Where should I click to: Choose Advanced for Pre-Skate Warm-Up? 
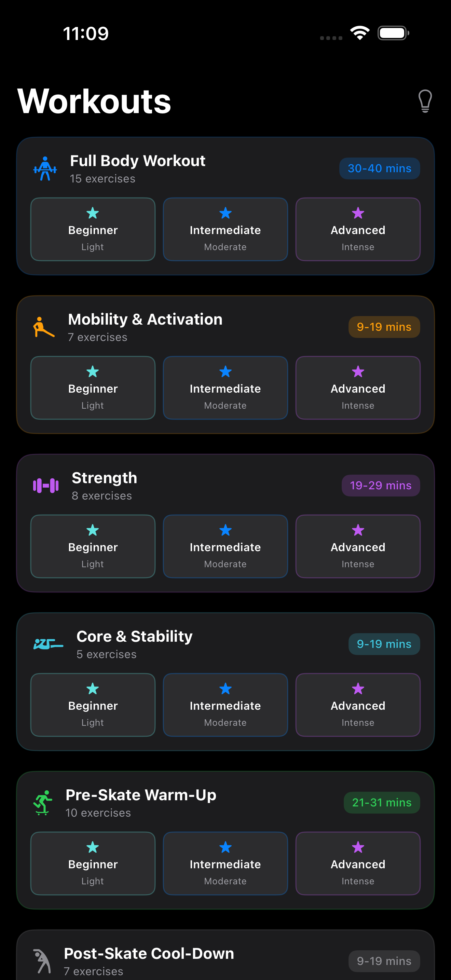358,863
